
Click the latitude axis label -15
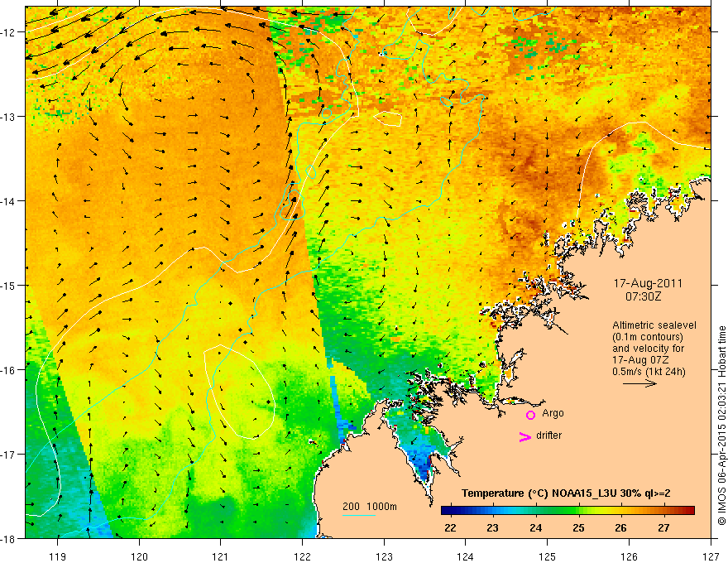click(x=9, y=285)
